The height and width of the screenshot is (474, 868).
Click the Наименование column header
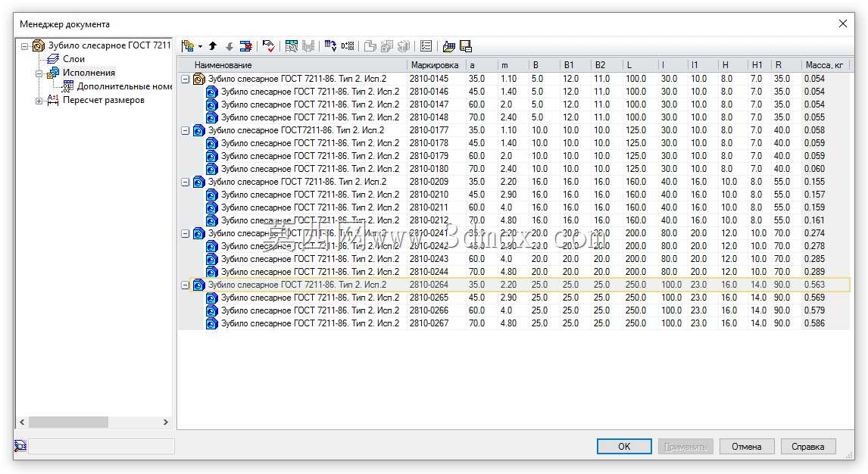click(x=293, y=64)
